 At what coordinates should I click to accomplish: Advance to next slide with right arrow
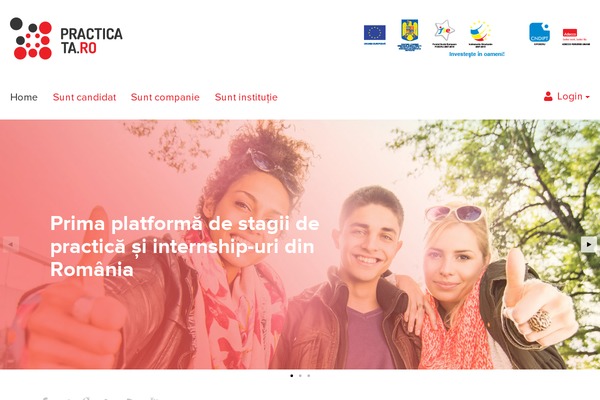click(x=589, y=244)
